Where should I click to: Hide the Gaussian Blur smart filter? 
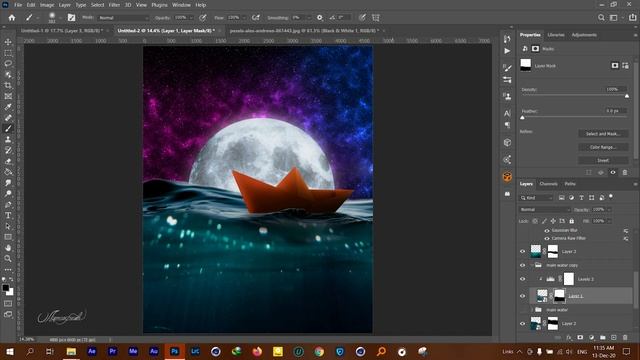(547, 231)
